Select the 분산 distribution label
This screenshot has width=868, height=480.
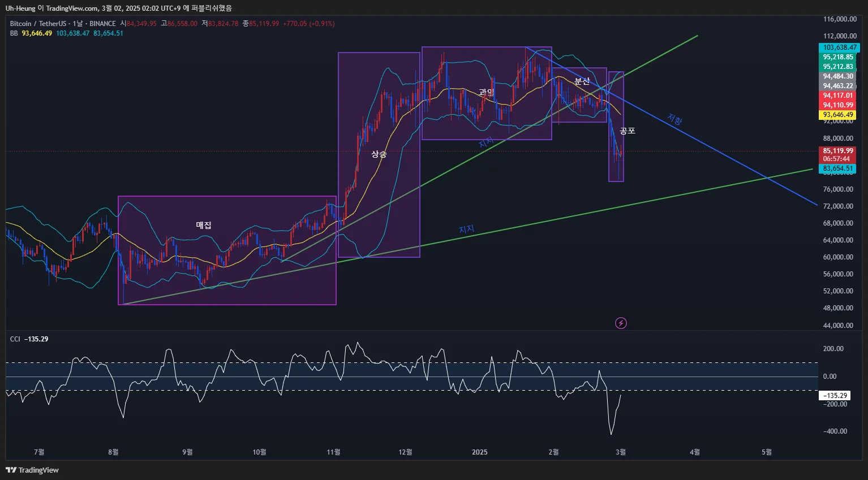tap(582, 81)
